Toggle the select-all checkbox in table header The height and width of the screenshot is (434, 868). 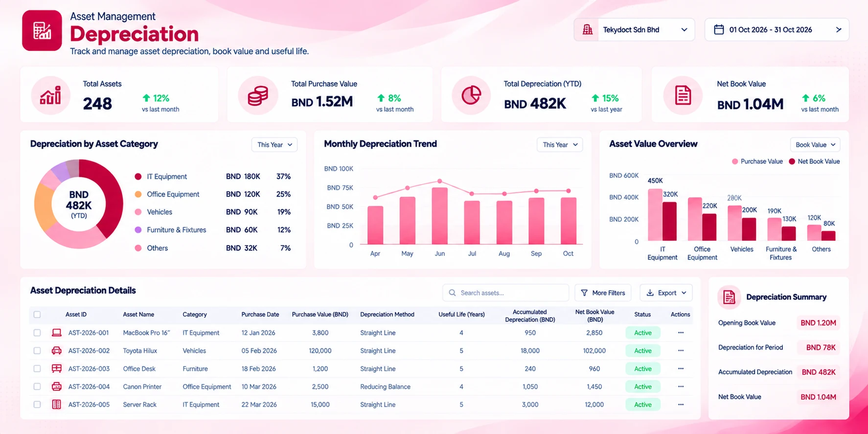coord(37,315)
